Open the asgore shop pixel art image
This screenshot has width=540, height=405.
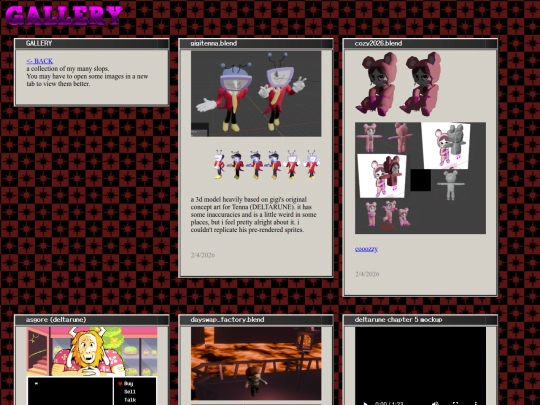point(92,366)
